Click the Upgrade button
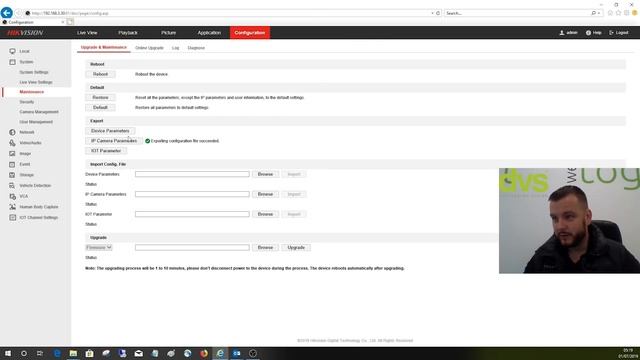This screenshot has height=360, width=640. point(296,247)
